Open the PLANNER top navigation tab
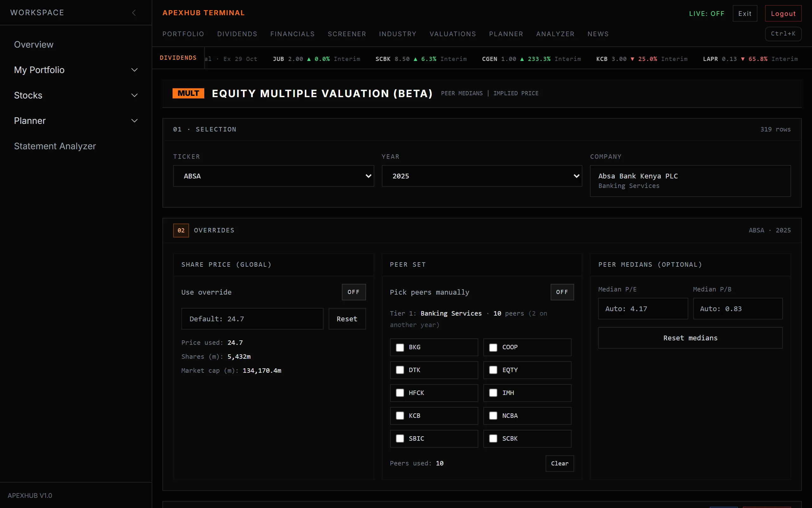 (506, 34)
